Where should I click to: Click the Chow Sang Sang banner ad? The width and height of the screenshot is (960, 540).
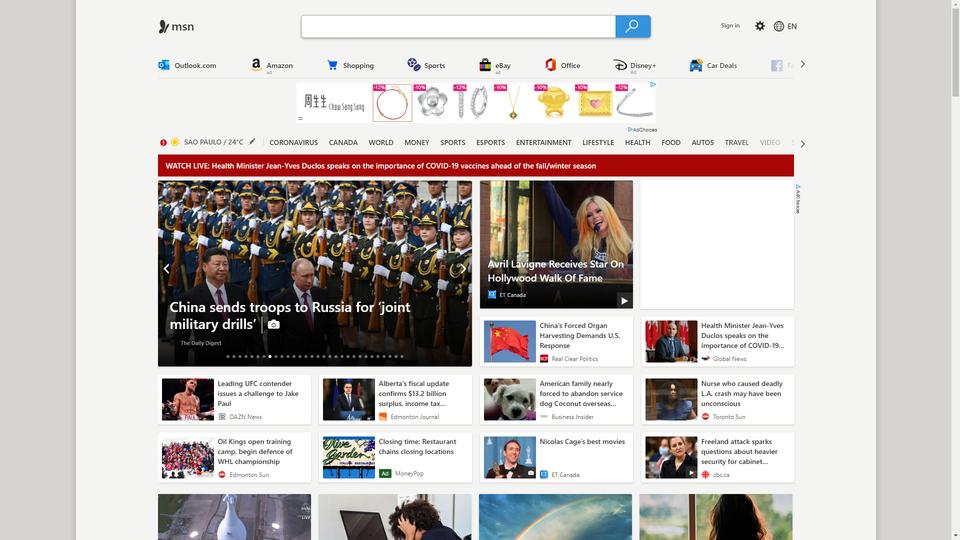click(x=476, y=102)
